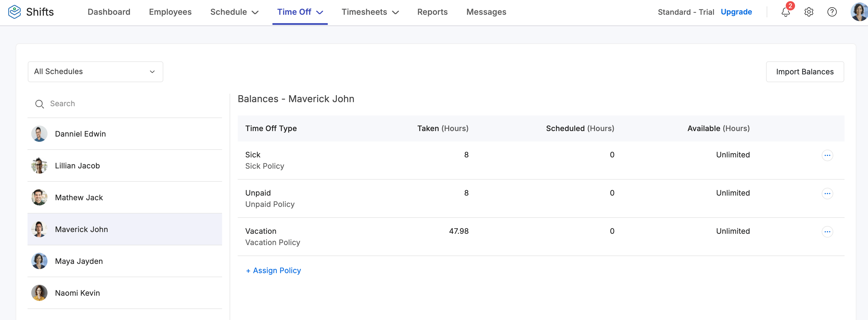Go to the Dashboard tab

pos(109,12)
